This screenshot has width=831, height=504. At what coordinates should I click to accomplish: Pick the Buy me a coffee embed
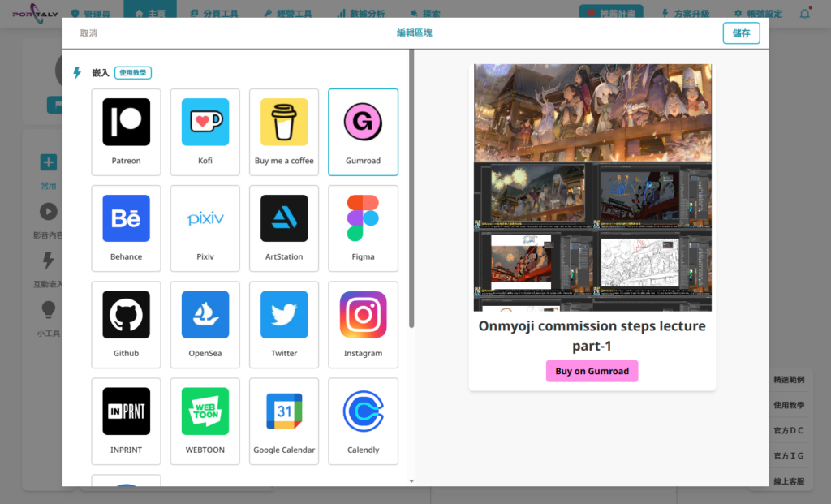click(x=284, y=132)
